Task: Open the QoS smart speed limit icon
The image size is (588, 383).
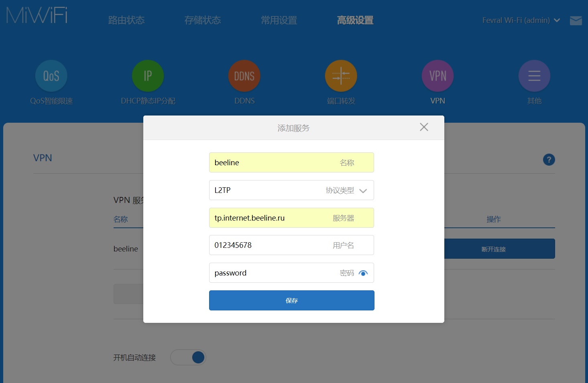Action: (x=51, y=76)
